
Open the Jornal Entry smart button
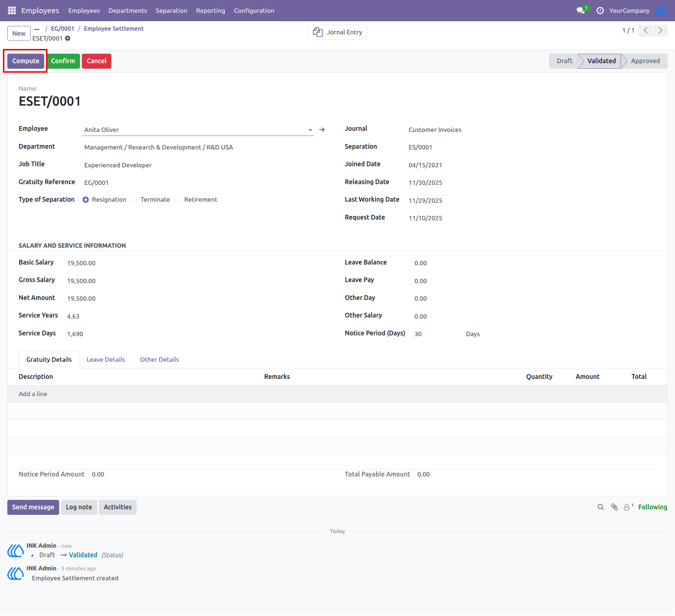pos(337,32)
